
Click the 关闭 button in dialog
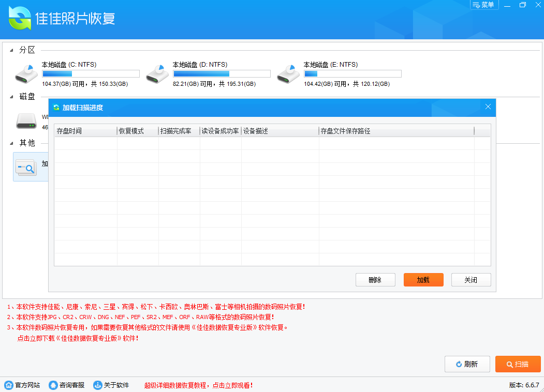(471, 280)
